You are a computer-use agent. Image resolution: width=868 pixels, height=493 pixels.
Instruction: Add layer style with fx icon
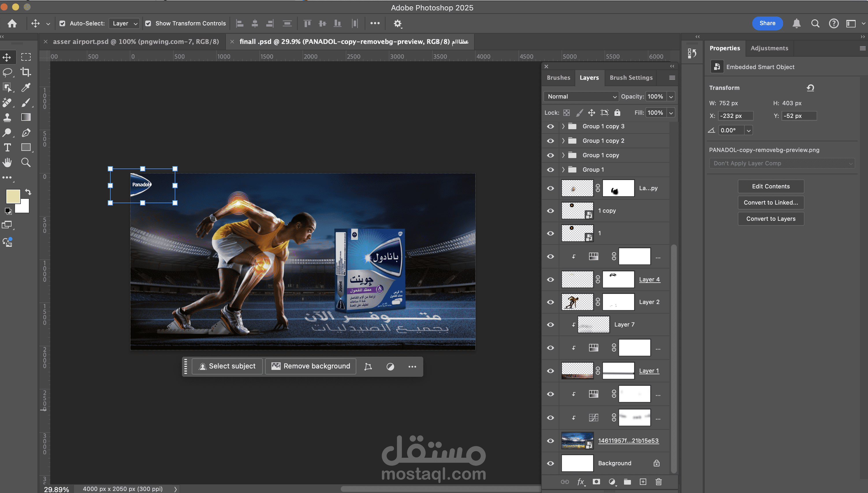580,481
